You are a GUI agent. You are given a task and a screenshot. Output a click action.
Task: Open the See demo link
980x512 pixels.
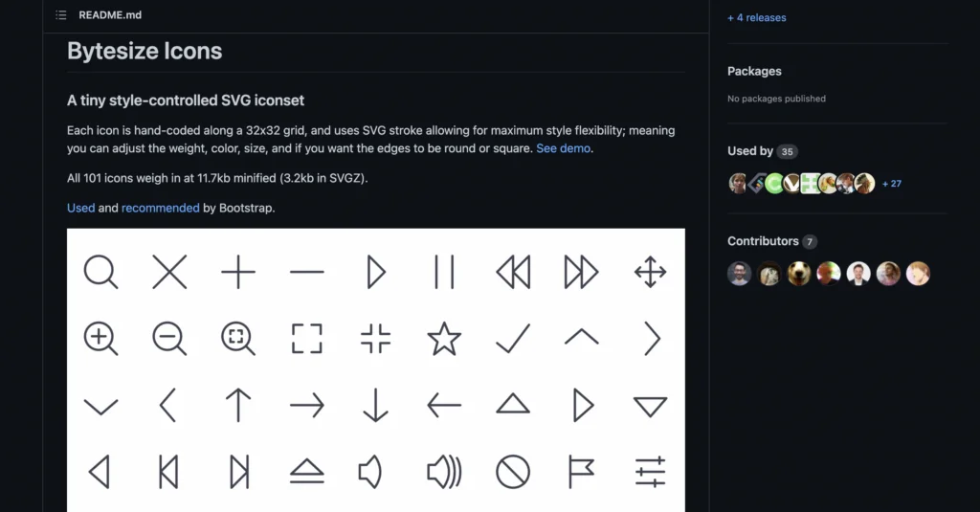pos(563,148)
